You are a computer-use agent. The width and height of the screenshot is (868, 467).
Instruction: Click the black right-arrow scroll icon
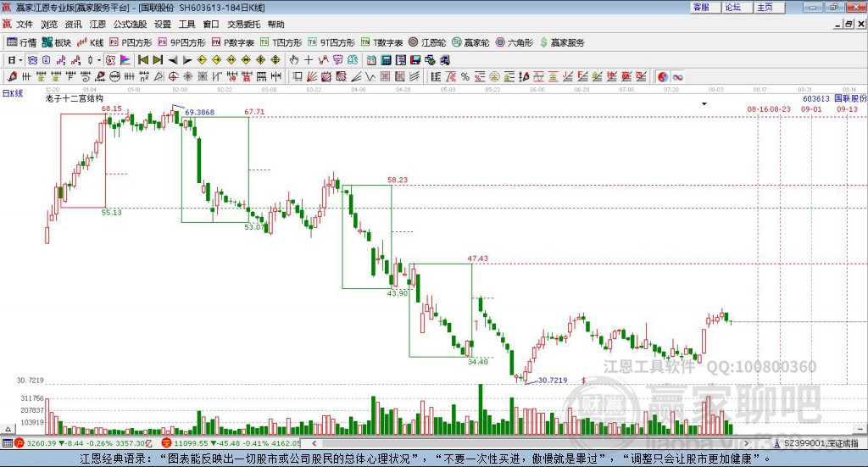[187, 60]
